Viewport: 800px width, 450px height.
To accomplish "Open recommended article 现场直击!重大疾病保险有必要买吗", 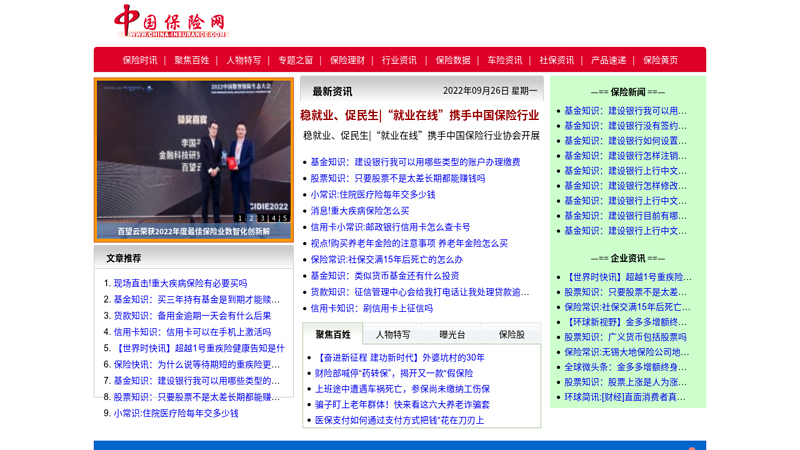I will click(180, 284).
